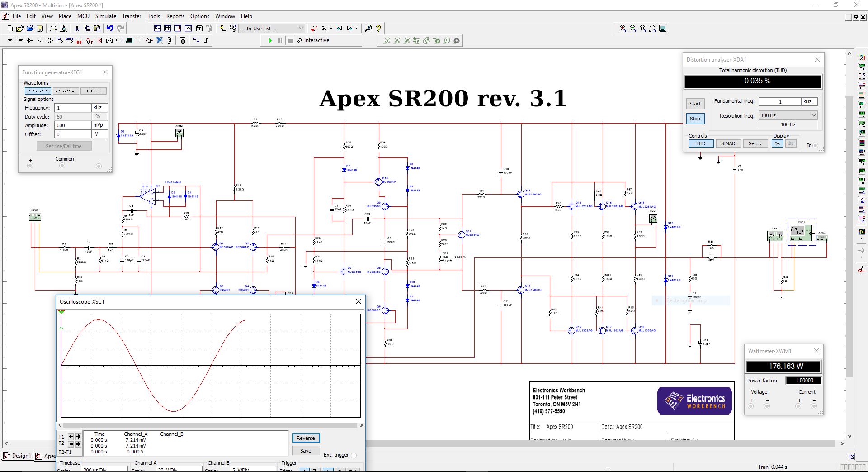Viewport: 868px width, 472px height.
Task: Click the Zoom out magnifier icon
Action: coord(633,28)
